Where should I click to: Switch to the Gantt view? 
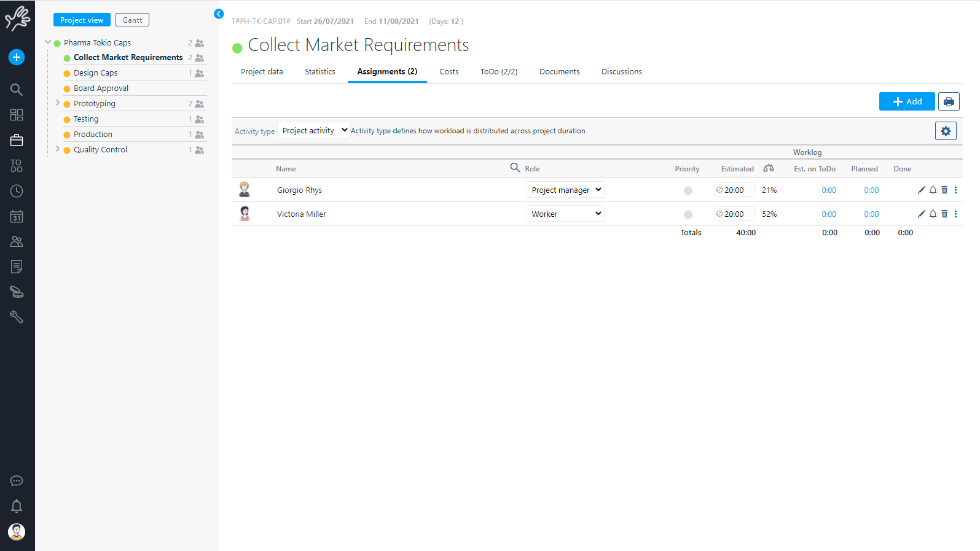tap(132, 20)
